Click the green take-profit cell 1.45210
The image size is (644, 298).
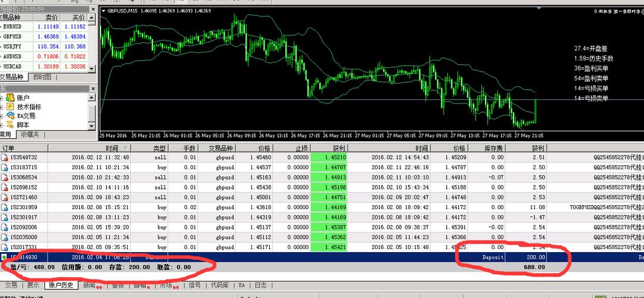(x=329, y=157)
